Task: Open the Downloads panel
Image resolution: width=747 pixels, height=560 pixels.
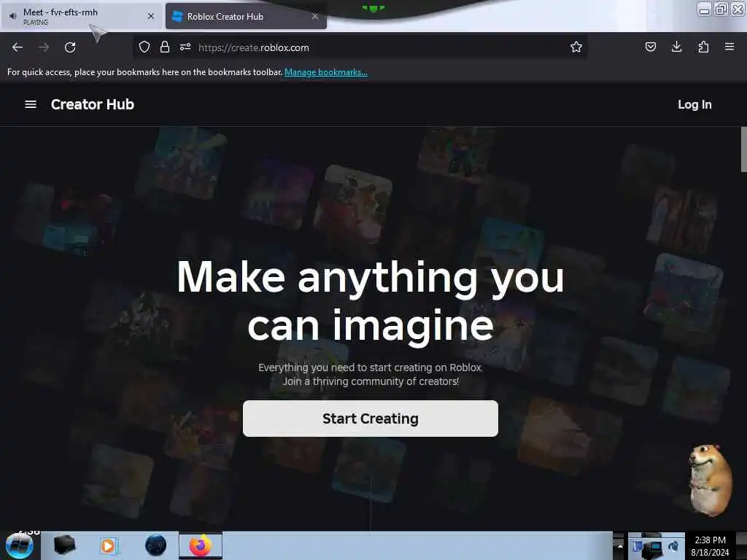Action: pos(676,47)
